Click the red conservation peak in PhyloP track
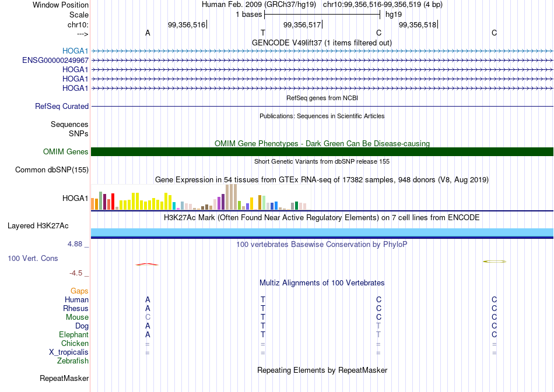Image resolution: width=554 pixels, height=392 pixels. pos(147,264)
